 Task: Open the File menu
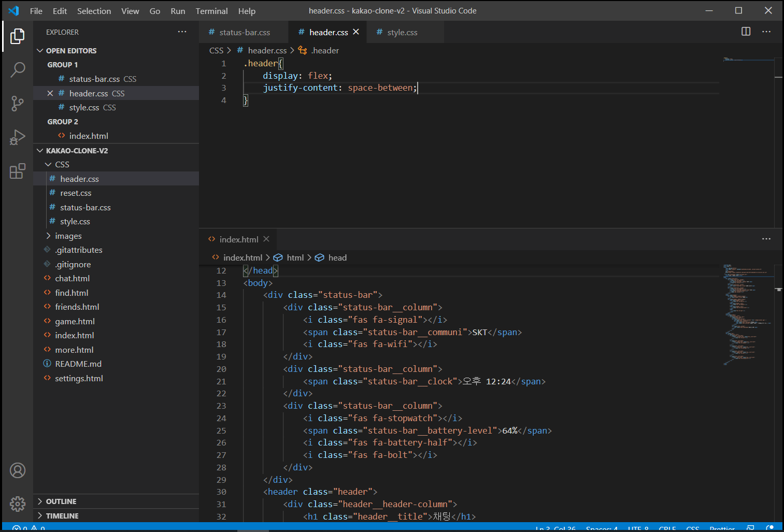coord(36,11)
